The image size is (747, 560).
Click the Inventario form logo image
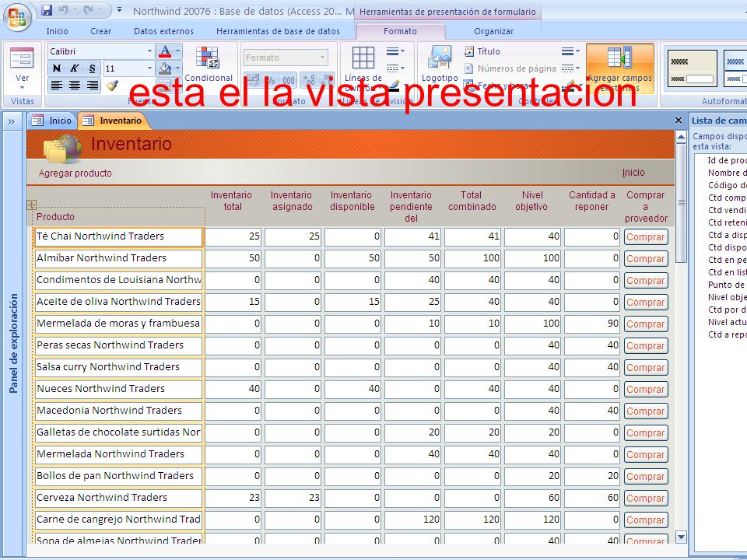[62, 149]
